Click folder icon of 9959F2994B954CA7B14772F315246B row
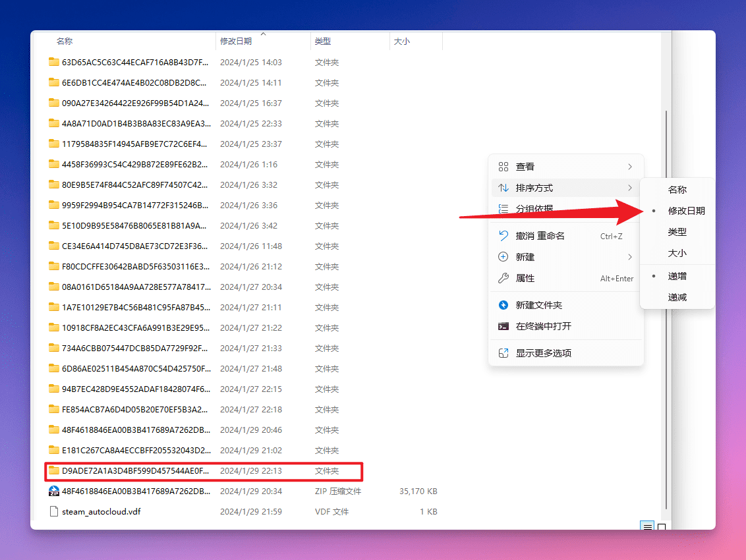 click(54, 205)
